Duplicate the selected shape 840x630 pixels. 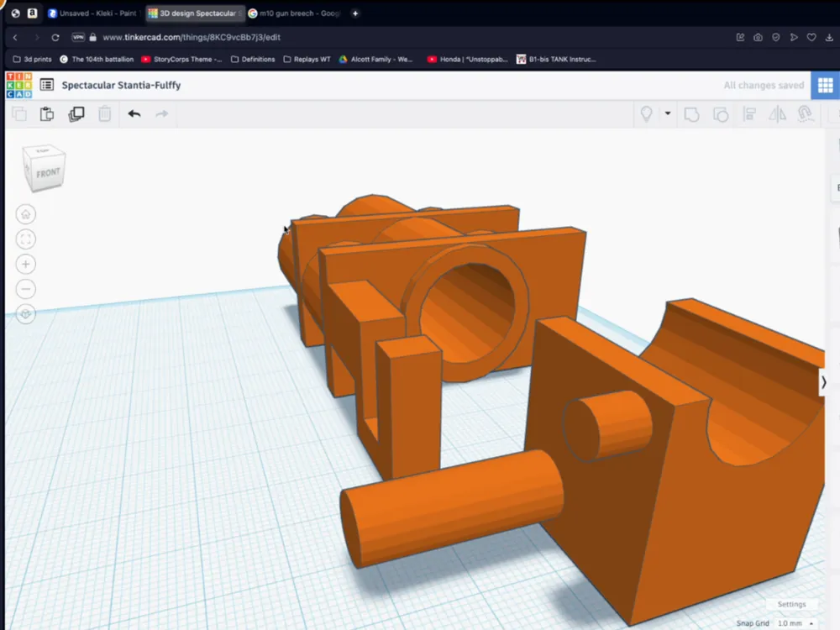coord(76,113)
